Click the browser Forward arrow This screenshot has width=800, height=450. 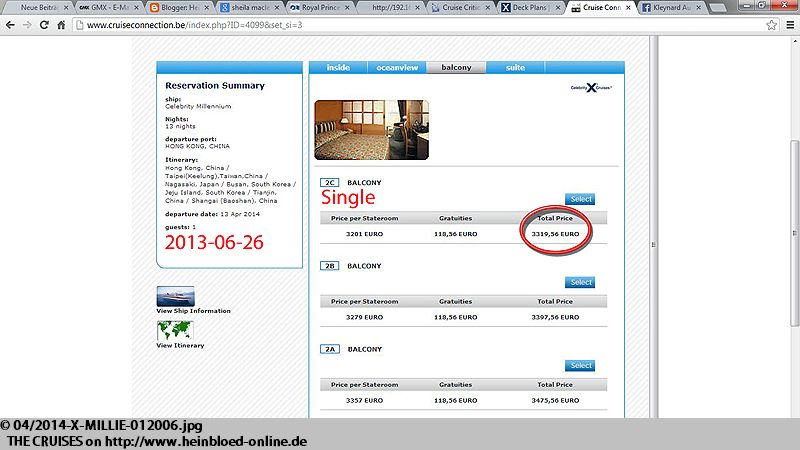[27, 24]
